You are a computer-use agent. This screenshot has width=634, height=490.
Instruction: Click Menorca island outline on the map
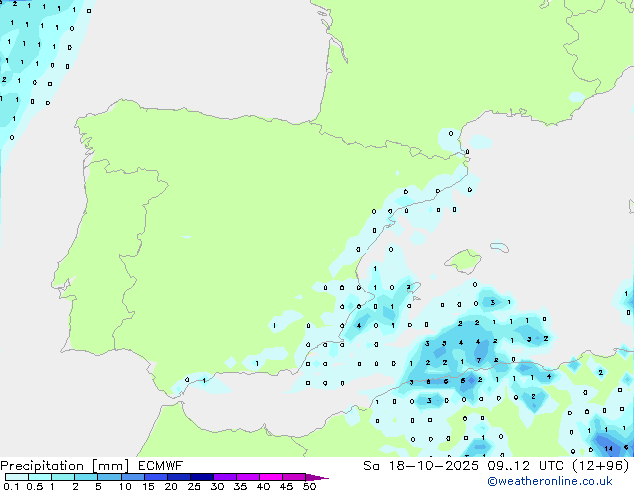(499, 247)
